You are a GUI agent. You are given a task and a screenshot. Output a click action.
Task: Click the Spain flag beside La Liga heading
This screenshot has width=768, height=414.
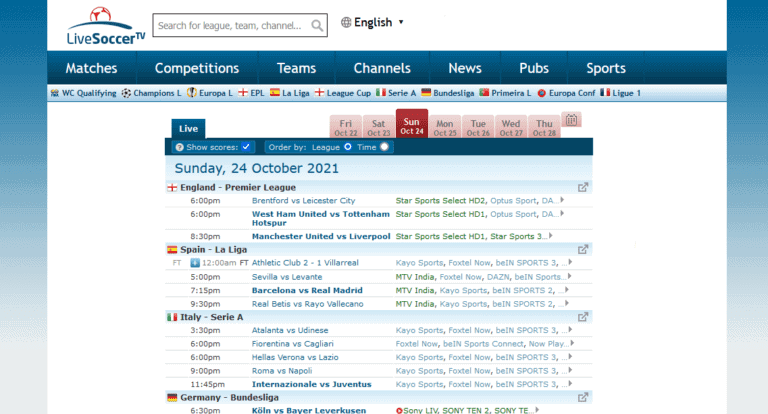click(x=172, y=250)
